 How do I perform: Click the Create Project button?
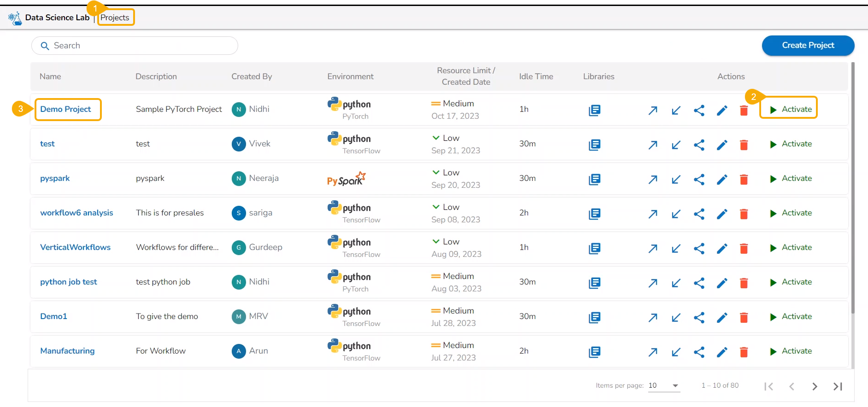click(x=808, y=46)
